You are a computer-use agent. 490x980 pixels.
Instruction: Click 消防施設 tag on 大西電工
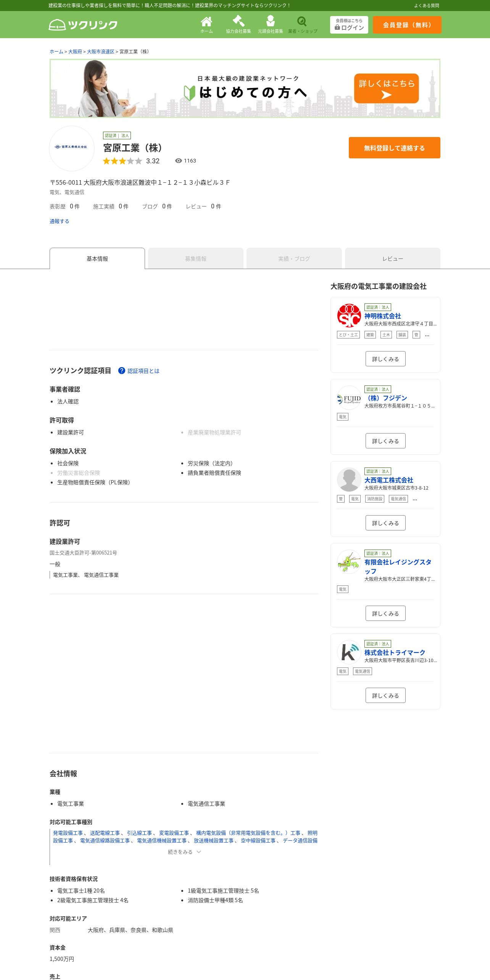[375, 499]
